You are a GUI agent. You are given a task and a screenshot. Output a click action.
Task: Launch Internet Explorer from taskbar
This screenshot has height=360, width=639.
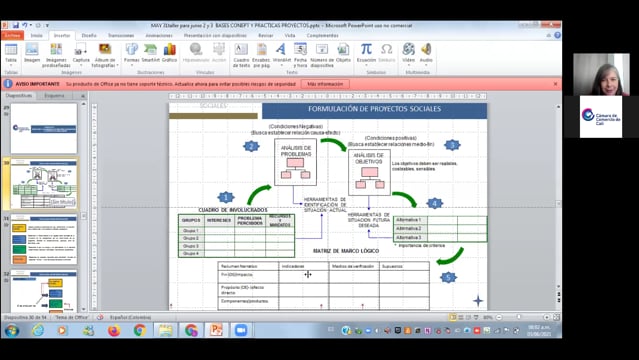click(x=38, y=330)
